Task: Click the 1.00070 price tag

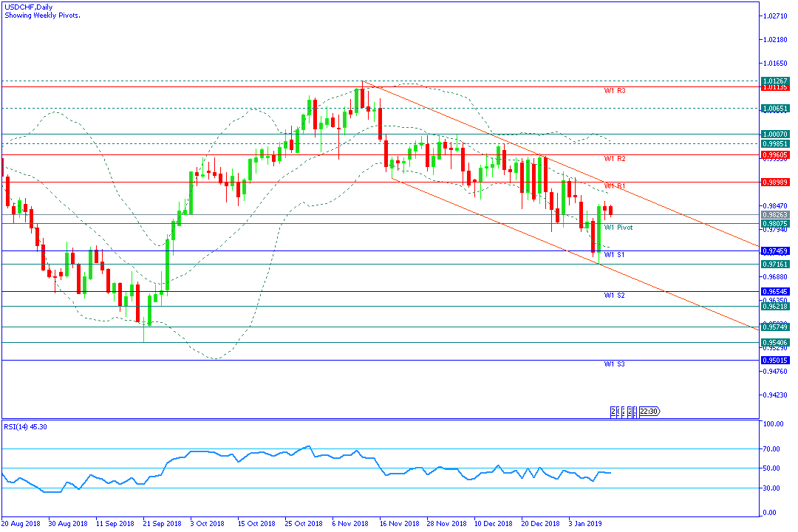Action: click(775, 134)
